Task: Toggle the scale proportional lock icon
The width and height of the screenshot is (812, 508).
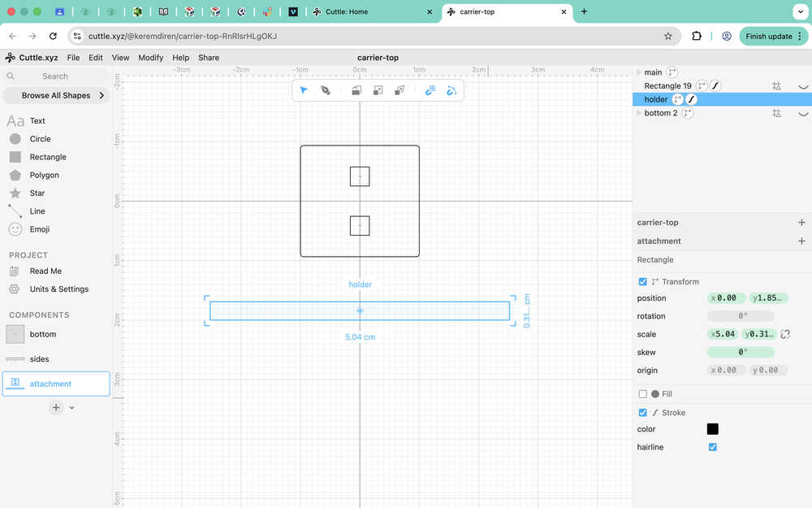Action: click(x=785, y=334)
